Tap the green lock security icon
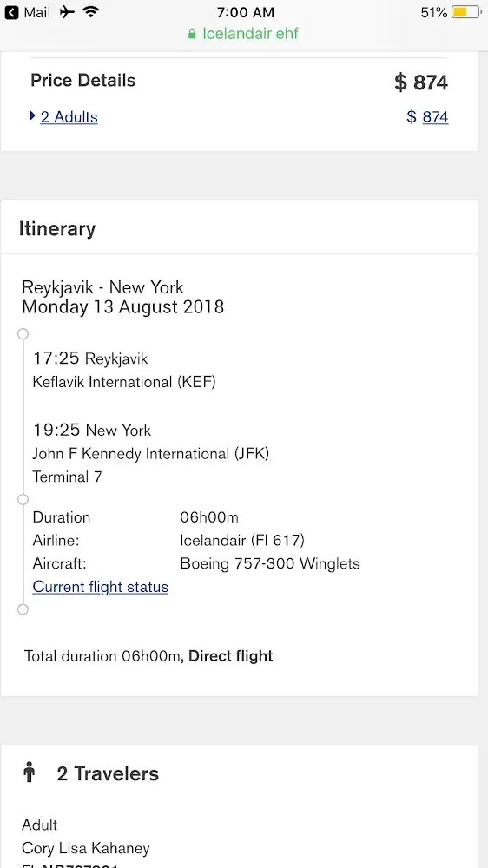The width and height of the screenshot is (488, 868). coord(192,34)
